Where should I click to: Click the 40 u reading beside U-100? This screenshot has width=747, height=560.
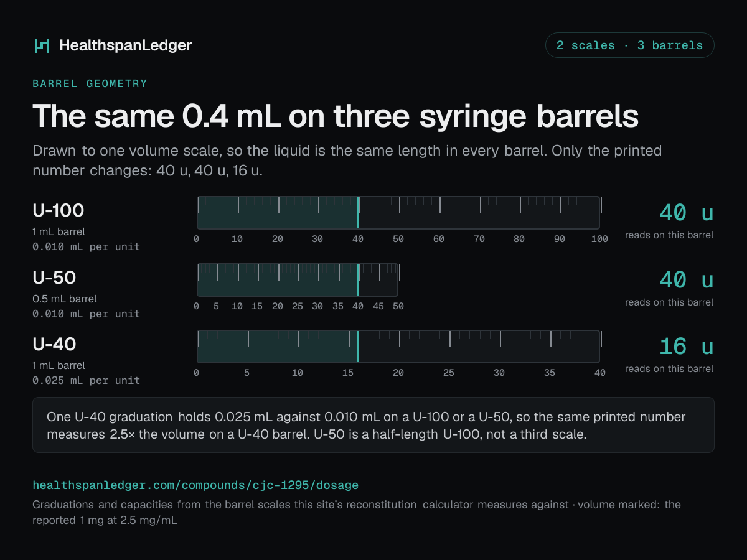coord(686,213)
